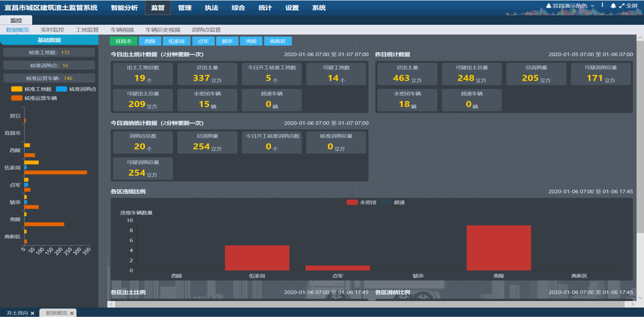
Task: Click the user avatar icon beside 宜昌演示角色
Action: point(549,6)
